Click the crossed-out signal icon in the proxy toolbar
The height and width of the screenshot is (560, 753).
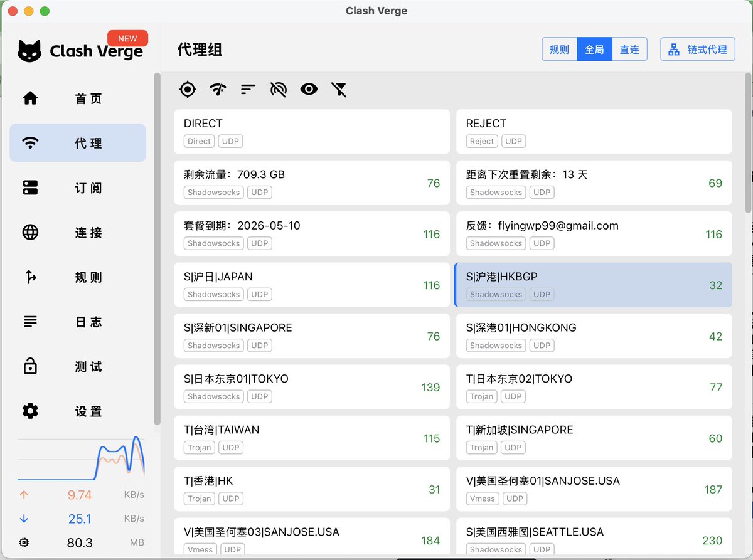click(278, 89)
